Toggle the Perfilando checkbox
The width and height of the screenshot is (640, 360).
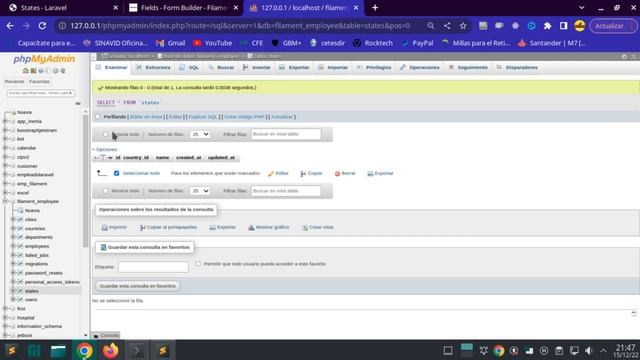98,117
